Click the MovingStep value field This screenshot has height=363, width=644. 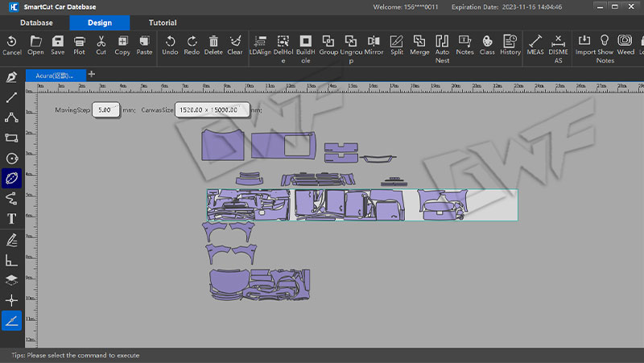(105, 109)
